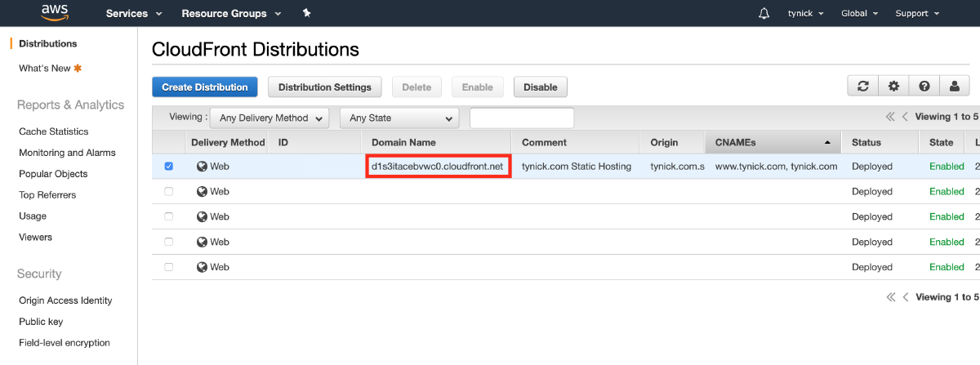Expand the Support menu
The width and height of the screenshot is (980, 365).
[917, 13]
